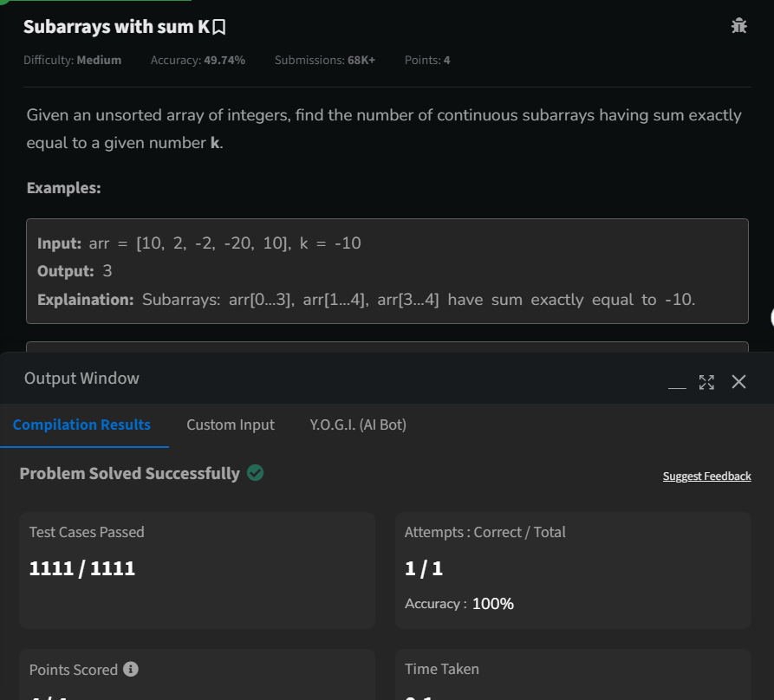774x700 pixels.
Task: Click Problem Solved Successfully heading
Action: click(x=130, y=473)
